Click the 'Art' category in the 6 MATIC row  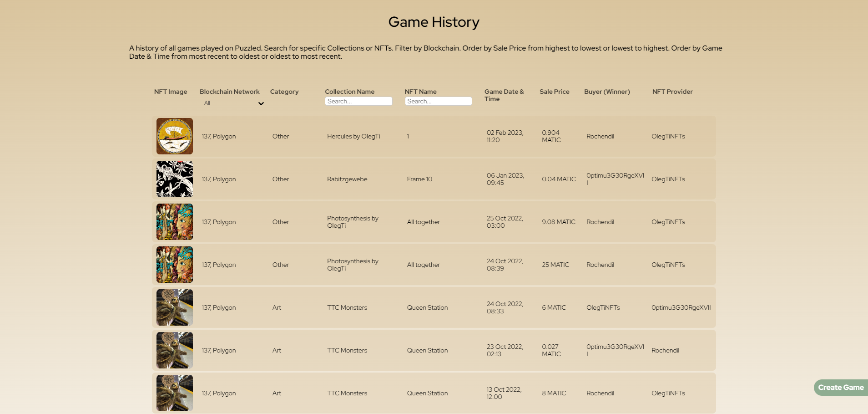277,307
